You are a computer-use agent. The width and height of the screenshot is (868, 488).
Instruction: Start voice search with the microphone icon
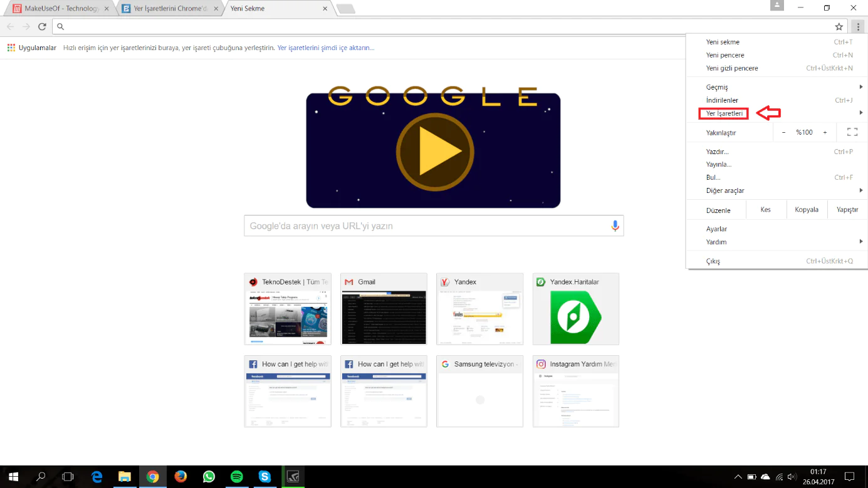pos(615,226)
